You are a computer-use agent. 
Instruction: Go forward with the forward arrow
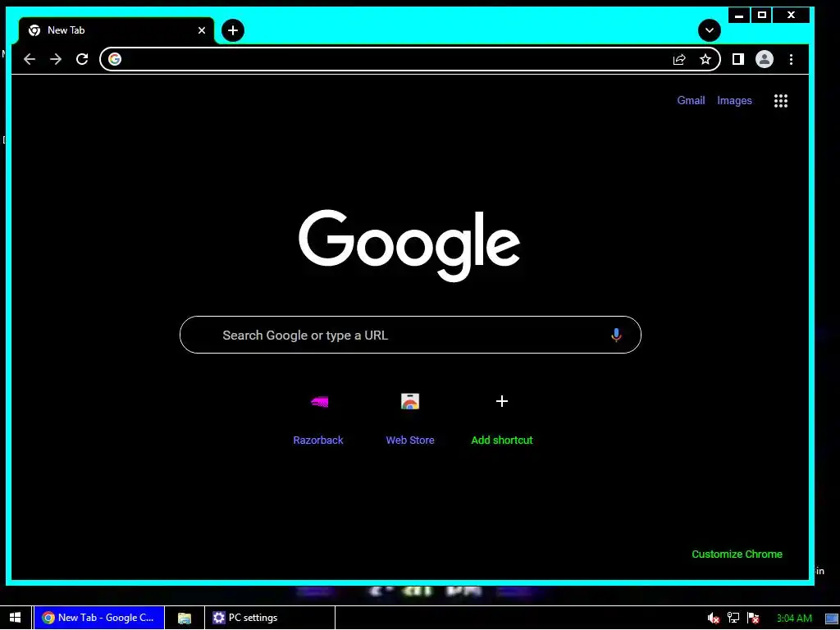point(56,59)
